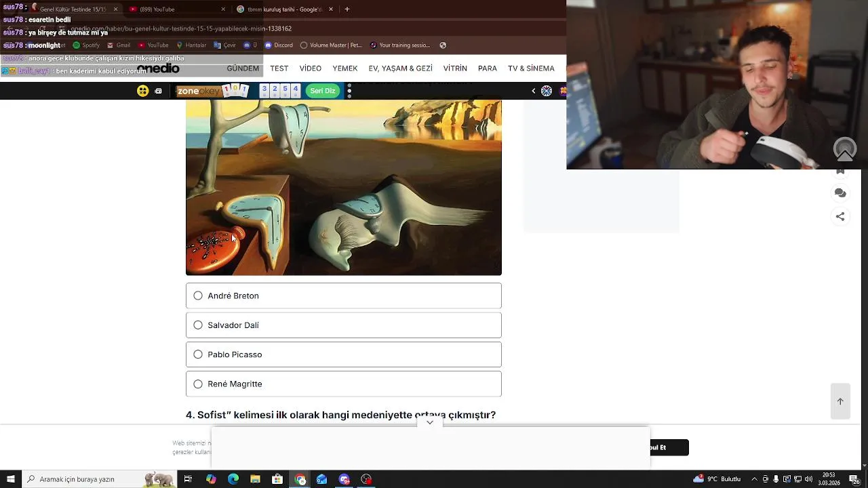This screenshot has width=868, height=488.
Task: Open the Outlook taskbar icon
Action: (321, 479)
